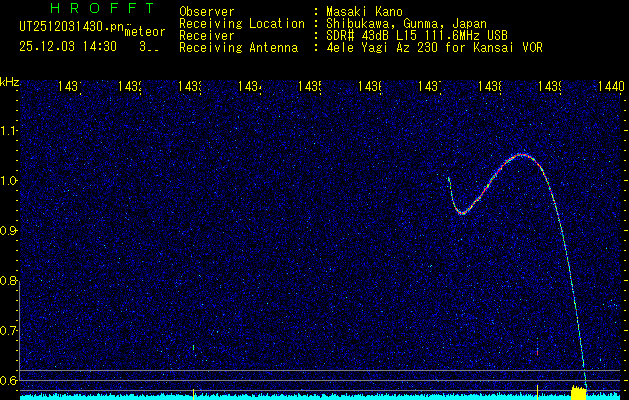Click the yellow marker on bottom bar
629x400 pixels.
point(577,393)
